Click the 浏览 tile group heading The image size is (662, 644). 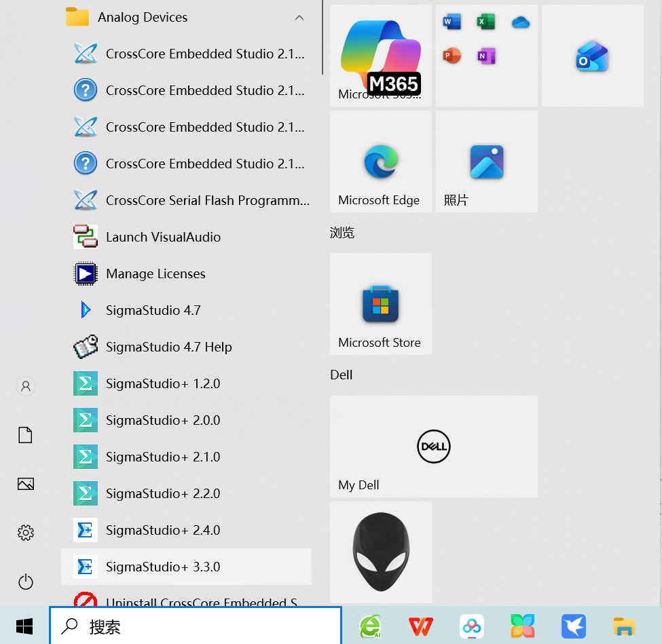click(x=342, y=233)
